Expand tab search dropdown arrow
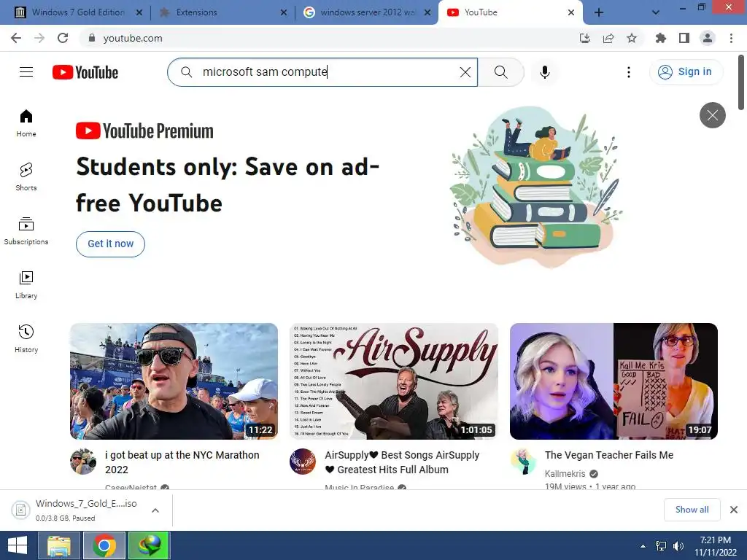The width and height of the screenshot is (747, 560). (x=656, y=12)
